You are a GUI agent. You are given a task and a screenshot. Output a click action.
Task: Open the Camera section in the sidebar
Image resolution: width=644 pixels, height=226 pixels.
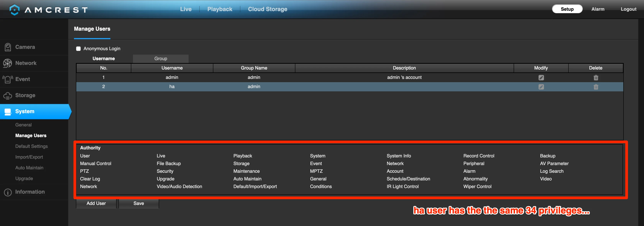coord(25,47)
